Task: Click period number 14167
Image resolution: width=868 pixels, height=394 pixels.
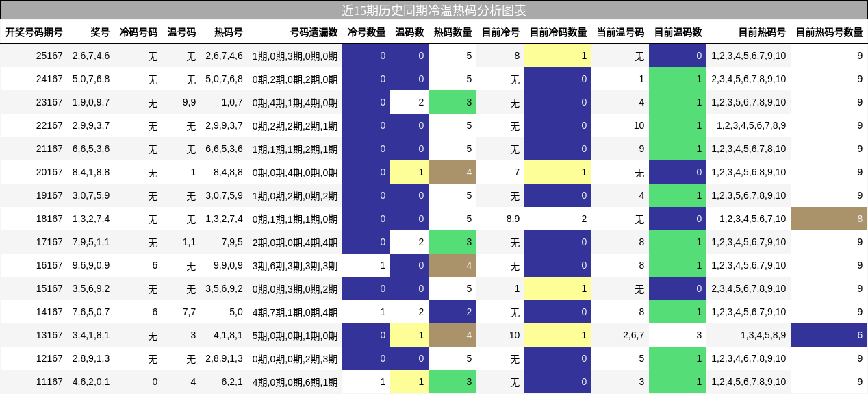Action: click(x=49, y=312)
